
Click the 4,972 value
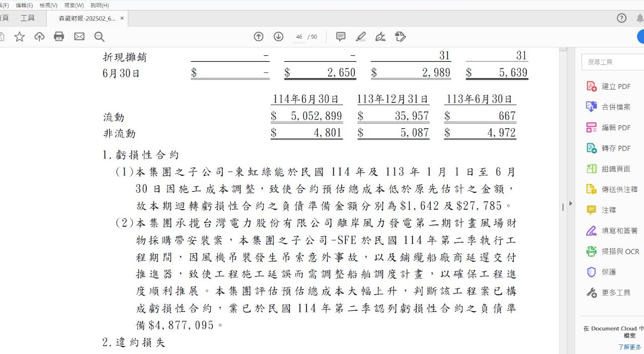point(501,133)
